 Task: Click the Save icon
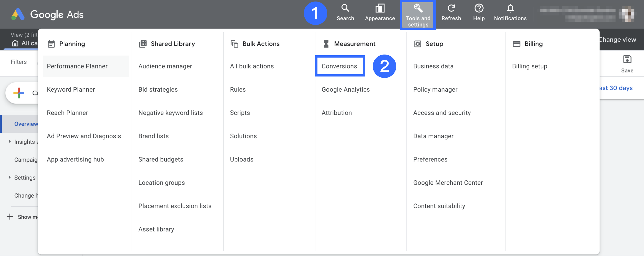coord(627,59)
